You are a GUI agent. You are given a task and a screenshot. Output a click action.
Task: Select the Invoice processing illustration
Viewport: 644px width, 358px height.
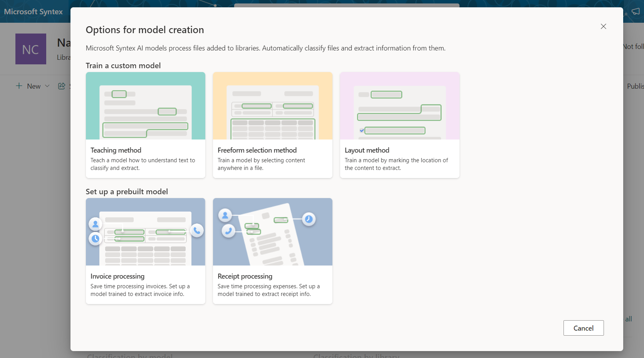145,232
